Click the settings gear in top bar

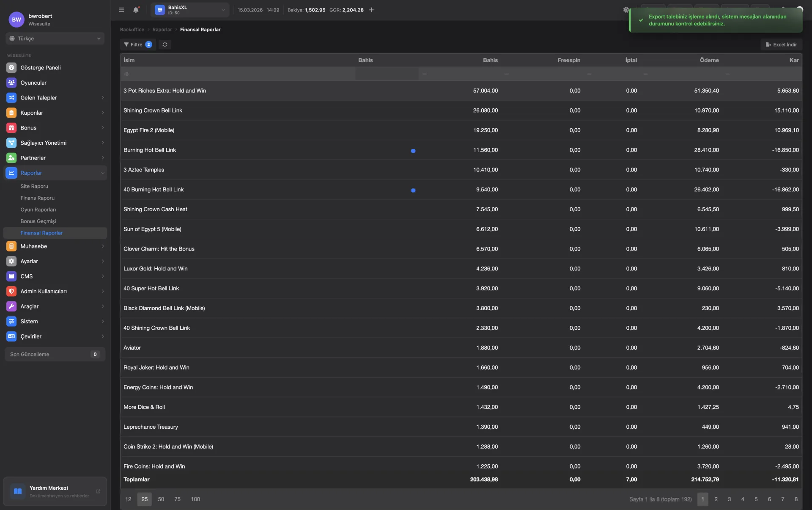click(x=626, y=10)
